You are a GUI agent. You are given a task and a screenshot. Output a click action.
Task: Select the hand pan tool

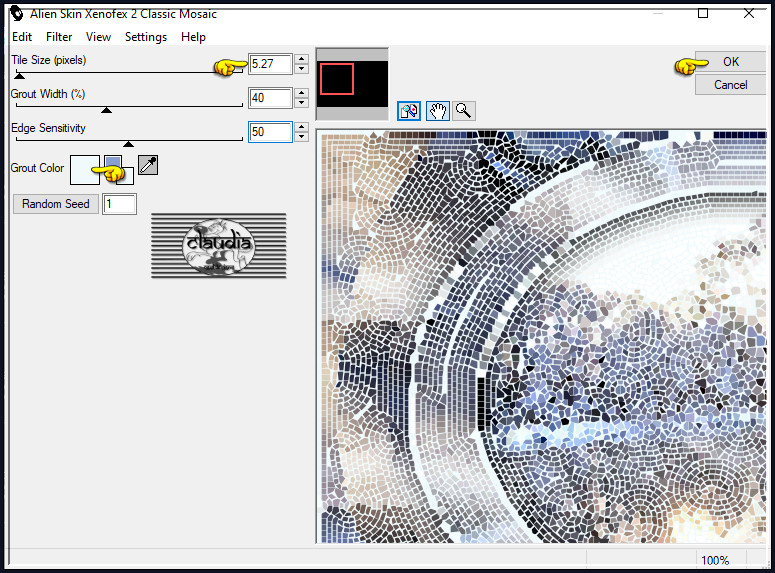click(437, 111)
